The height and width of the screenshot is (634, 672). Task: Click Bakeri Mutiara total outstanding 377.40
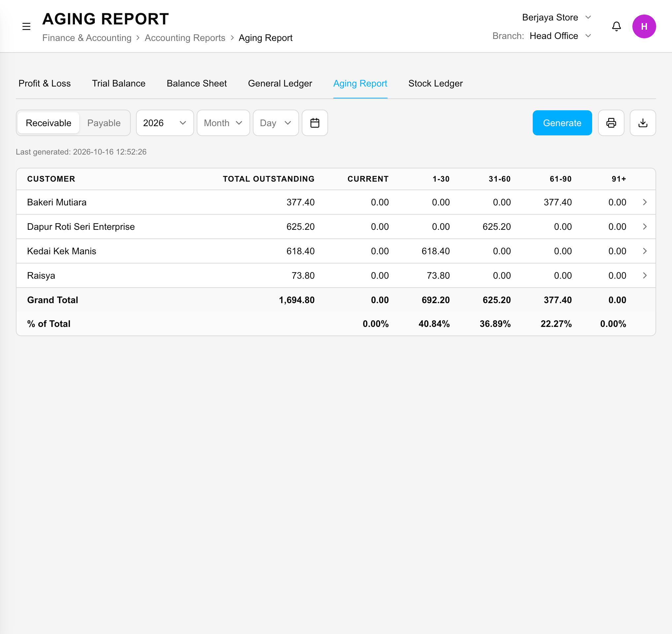[300, 202]
